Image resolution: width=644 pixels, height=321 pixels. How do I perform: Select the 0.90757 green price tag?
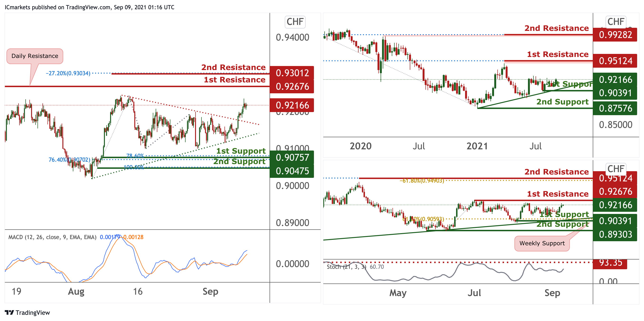coord(292,158)
